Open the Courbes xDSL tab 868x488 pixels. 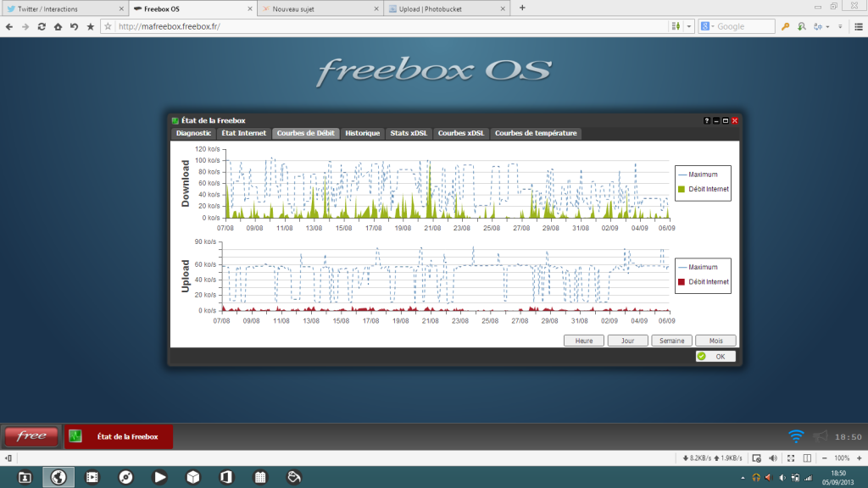click(461, 133)
